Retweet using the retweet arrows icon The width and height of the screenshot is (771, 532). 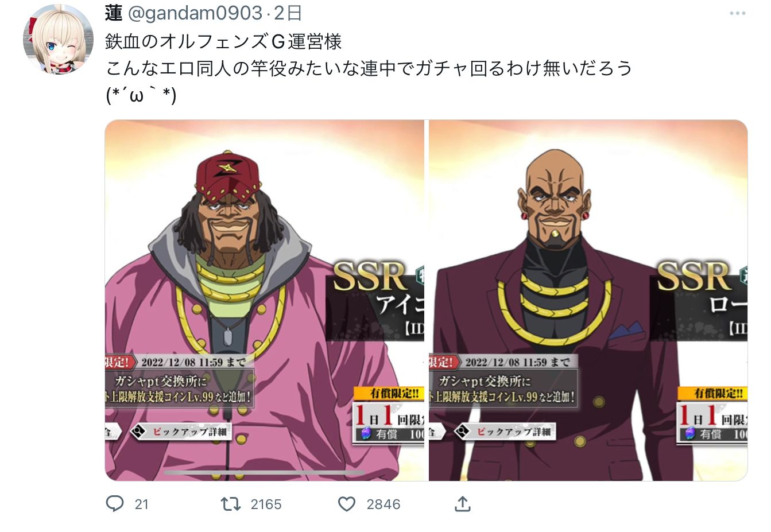tap(231, 504)
